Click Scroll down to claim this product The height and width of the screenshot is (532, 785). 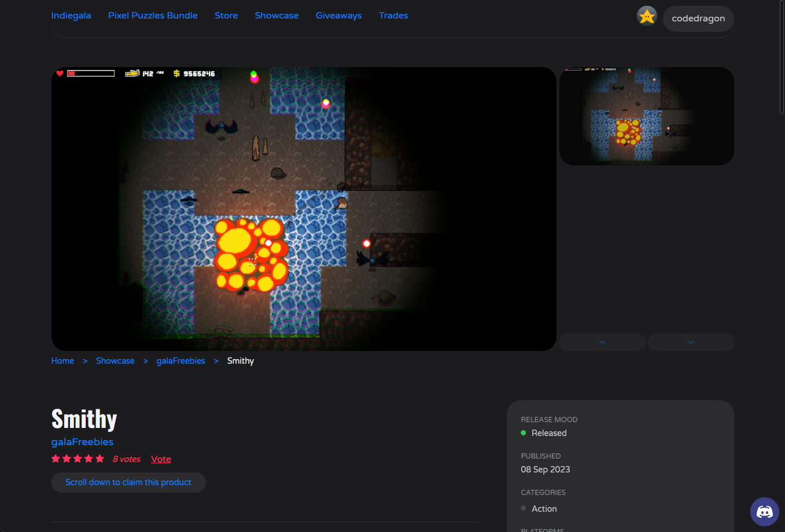coord(128,482)
